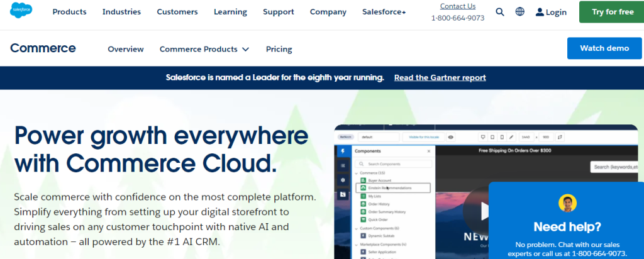Click the Salesforce cloud logo

[x=21, y=10]
